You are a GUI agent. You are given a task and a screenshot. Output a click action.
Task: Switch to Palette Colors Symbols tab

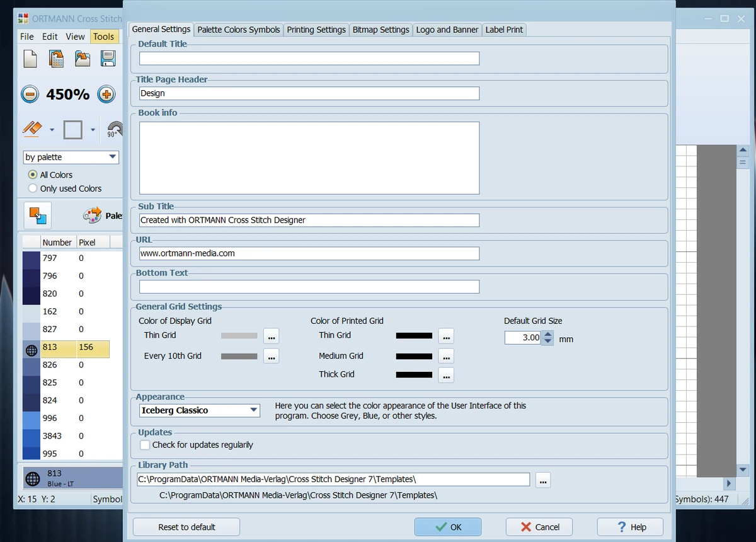click(x=239, y=30)
